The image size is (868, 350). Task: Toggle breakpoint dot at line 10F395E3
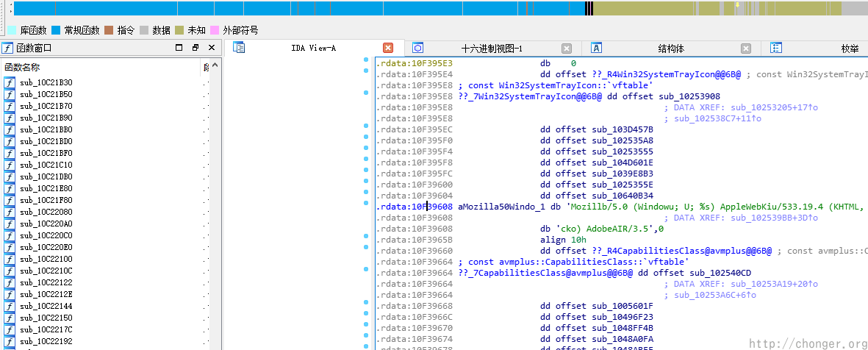[366, 60]
